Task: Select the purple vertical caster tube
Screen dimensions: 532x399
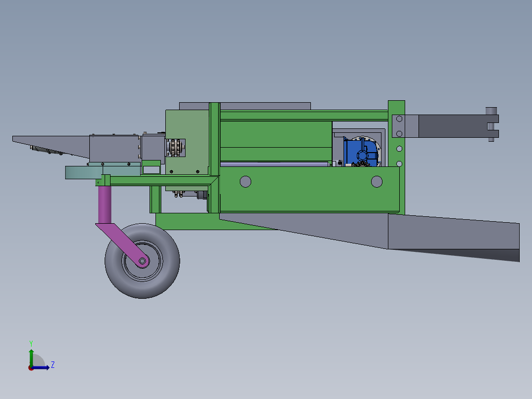Action: [105, 204]
